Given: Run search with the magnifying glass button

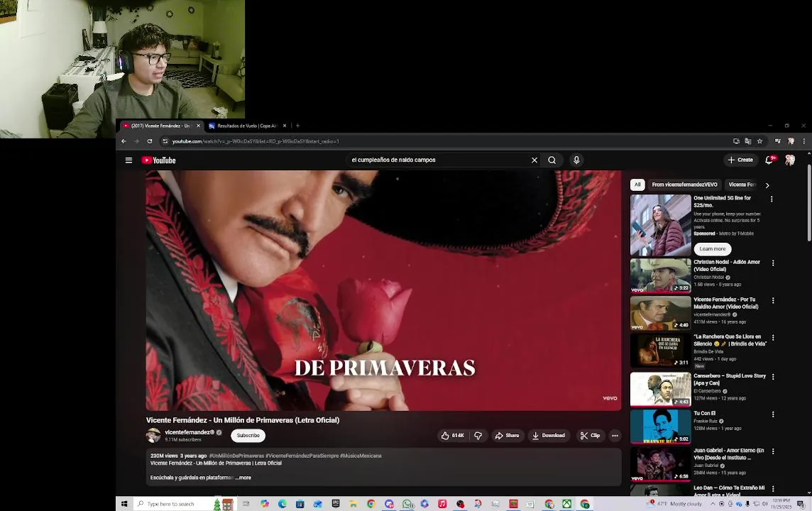Looking at the screenshot, I should pos(552,160).
